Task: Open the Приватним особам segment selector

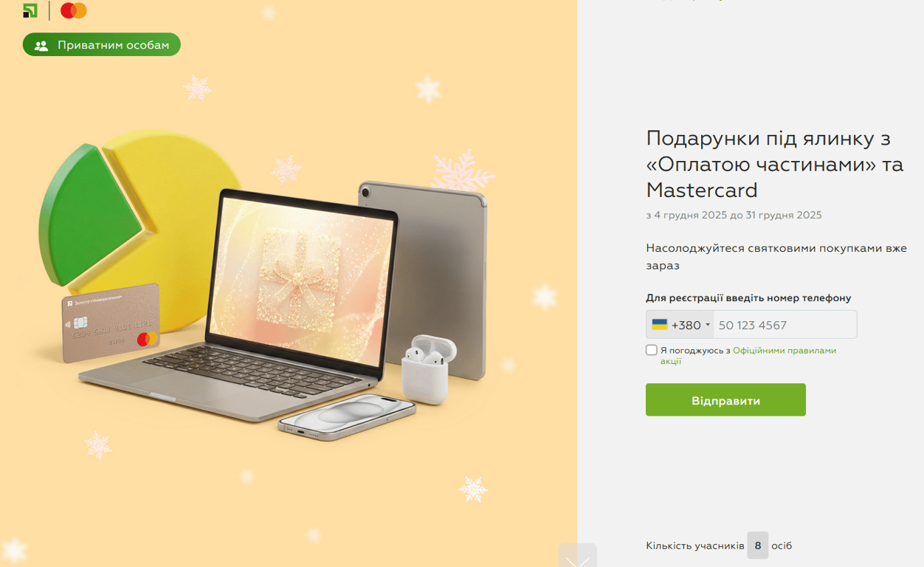Action: 102,45
